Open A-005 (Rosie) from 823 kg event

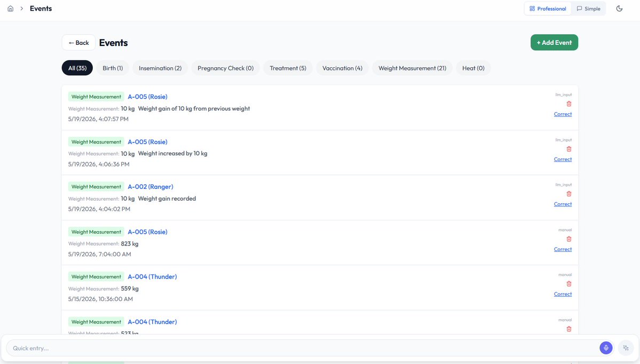pyautogui.click(x=147, y=232)
